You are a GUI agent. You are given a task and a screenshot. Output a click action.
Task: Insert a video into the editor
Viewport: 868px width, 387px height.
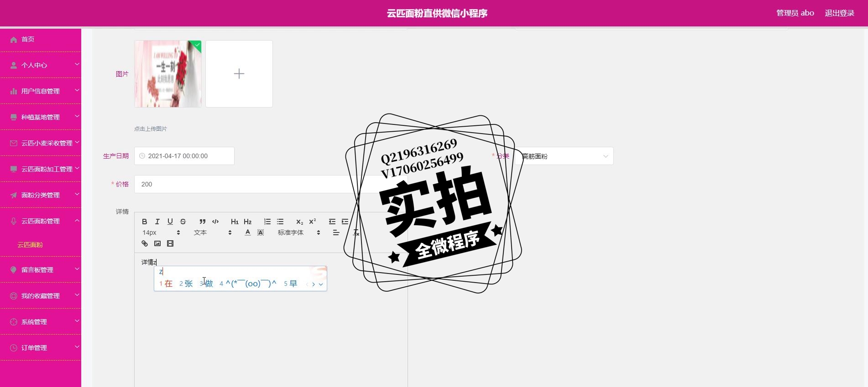pyautogui.click(x=170, y=243)
